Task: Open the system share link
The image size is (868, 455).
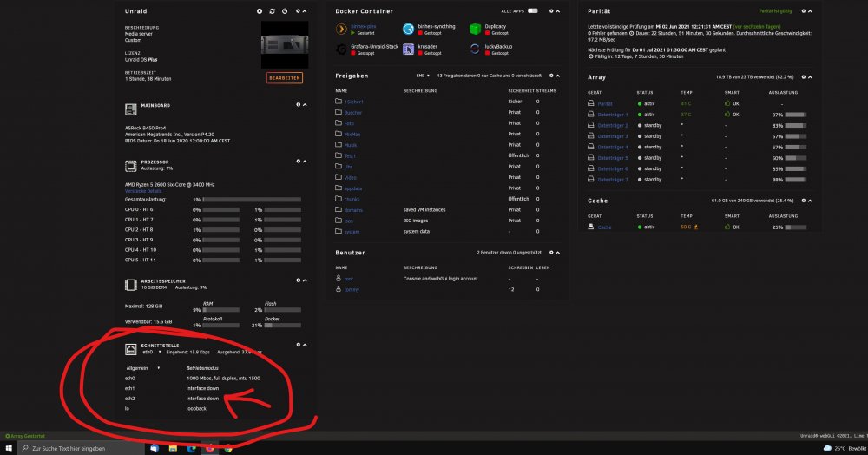Action: coord(352,232)
